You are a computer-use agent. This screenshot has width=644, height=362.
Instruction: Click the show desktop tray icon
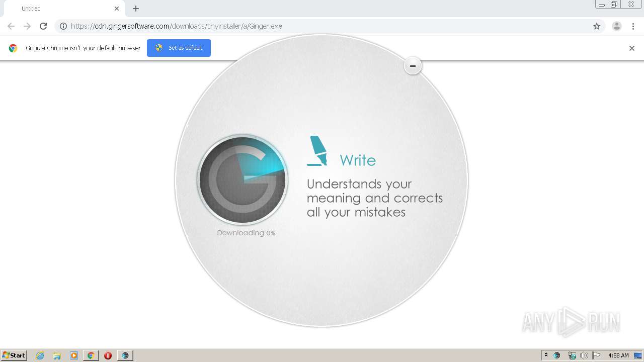[638, 355]
